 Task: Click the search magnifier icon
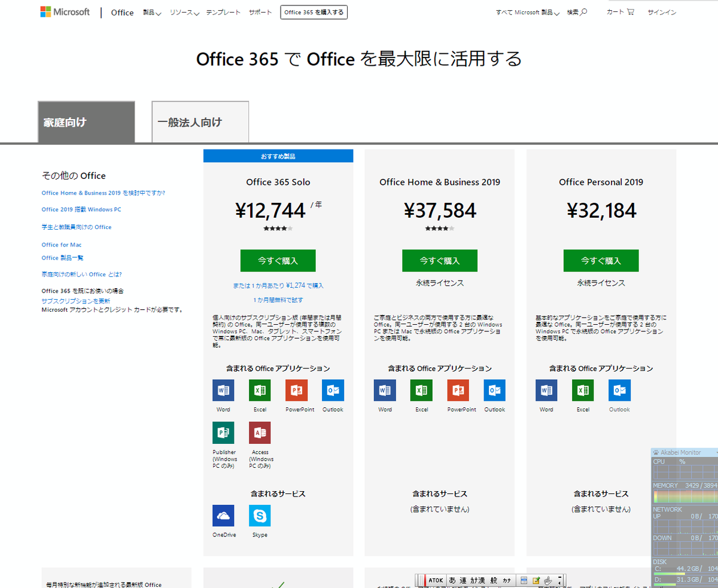584,12
